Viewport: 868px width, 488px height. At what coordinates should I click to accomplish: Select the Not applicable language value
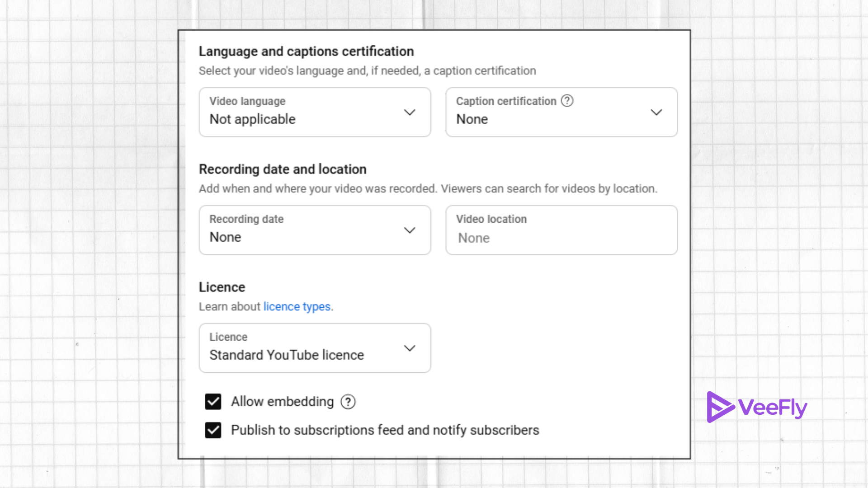click(x=252, y=119)
